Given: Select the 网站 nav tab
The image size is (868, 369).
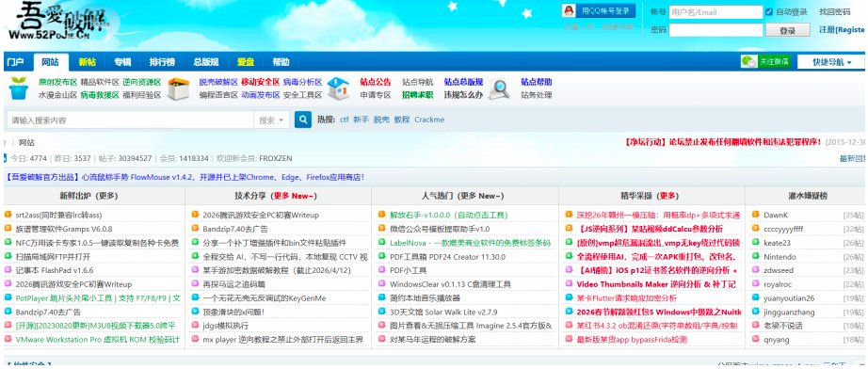Looking at the screenshot, I should pos(50,62).
